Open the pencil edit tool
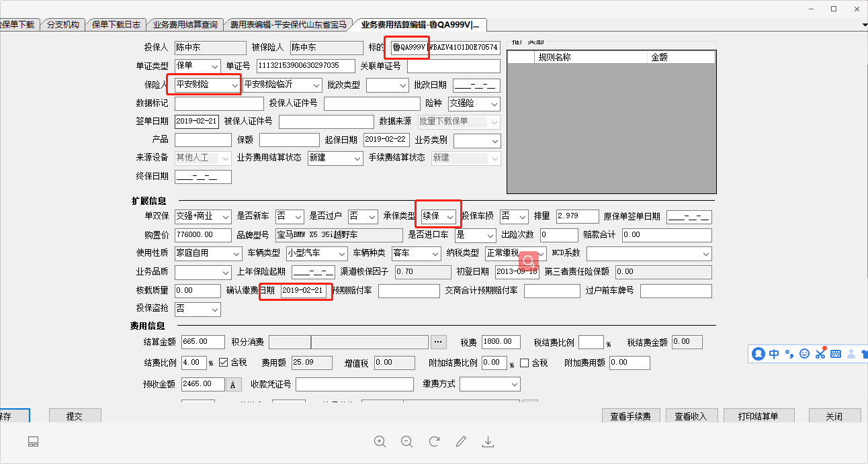This screenshot has width=868, height=464. click(461, 442)
